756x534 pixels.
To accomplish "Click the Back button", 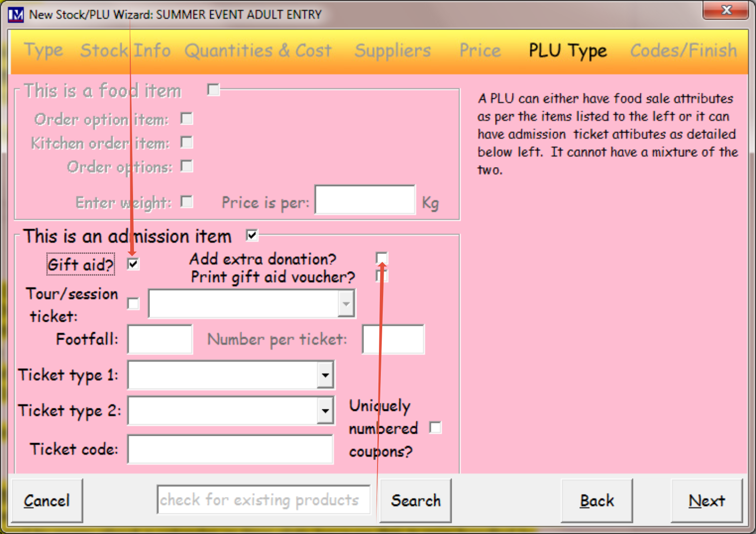I will pos(597,501).
